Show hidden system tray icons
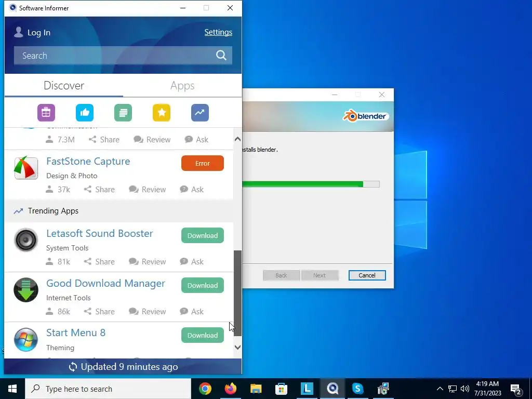The image size is (532, 399). point(440,389)
